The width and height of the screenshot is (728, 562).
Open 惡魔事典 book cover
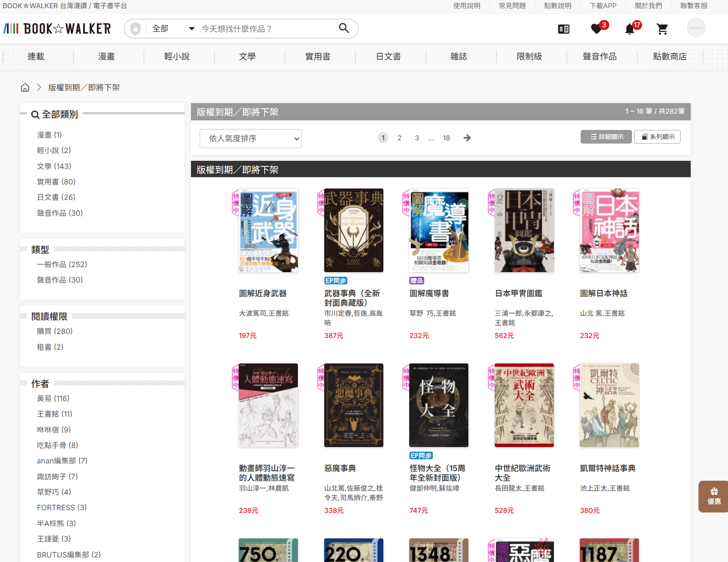pos(354,405)
